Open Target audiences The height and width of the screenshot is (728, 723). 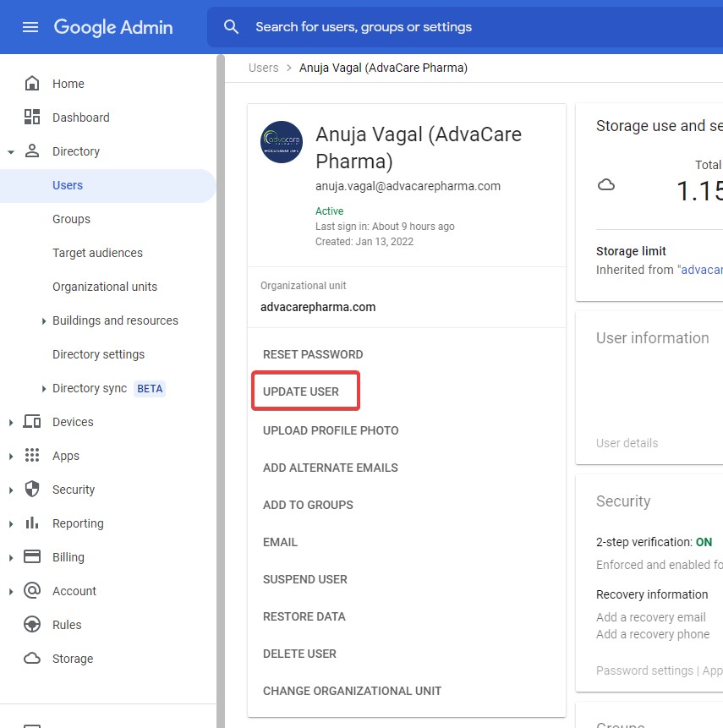tap(97, 253)
